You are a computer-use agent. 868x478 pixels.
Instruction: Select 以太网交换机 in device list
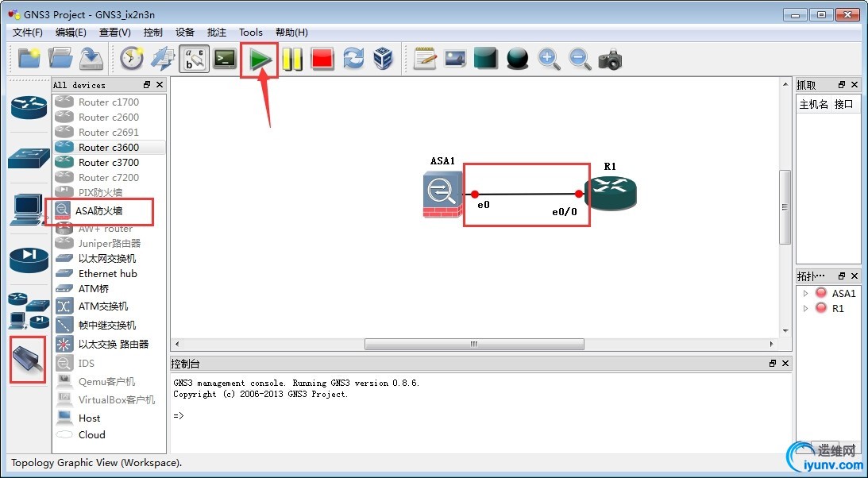click(x=109, y=258)
